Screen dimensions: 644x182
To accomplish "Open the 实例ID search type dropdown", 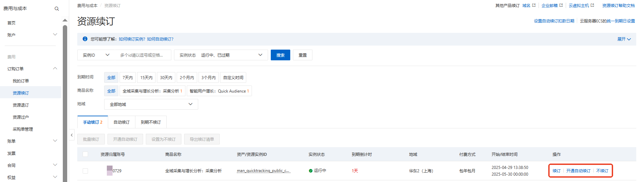I will tap(96, 55).
